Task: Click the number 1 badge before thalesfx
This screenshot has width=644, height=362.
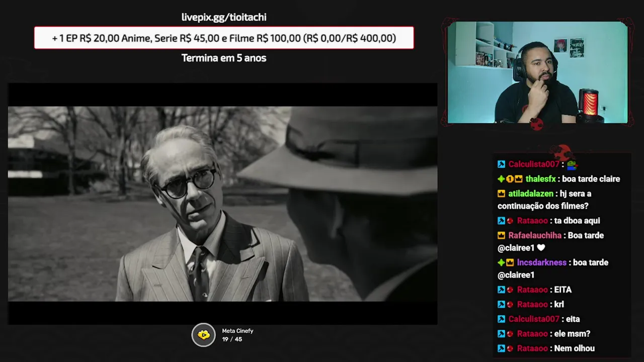Action: pyautogui.click(x=510, y=179)
